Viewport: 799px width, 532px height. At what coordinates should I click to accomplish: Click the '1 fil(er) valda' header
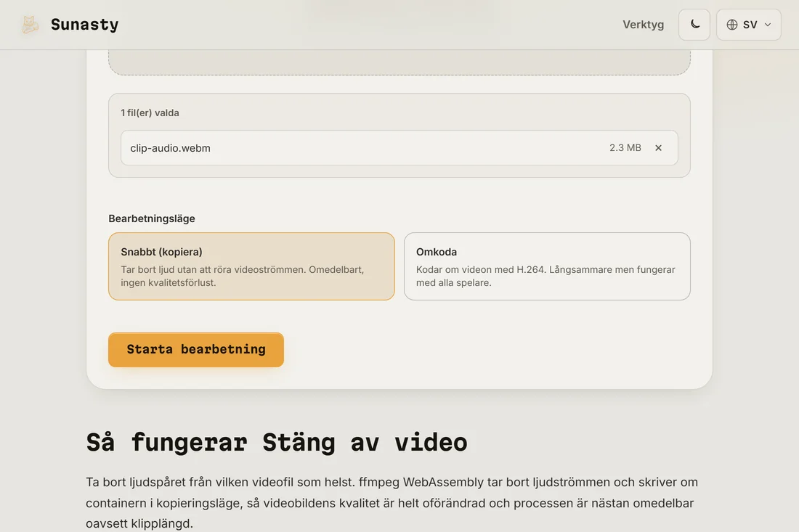click(150, 112)
